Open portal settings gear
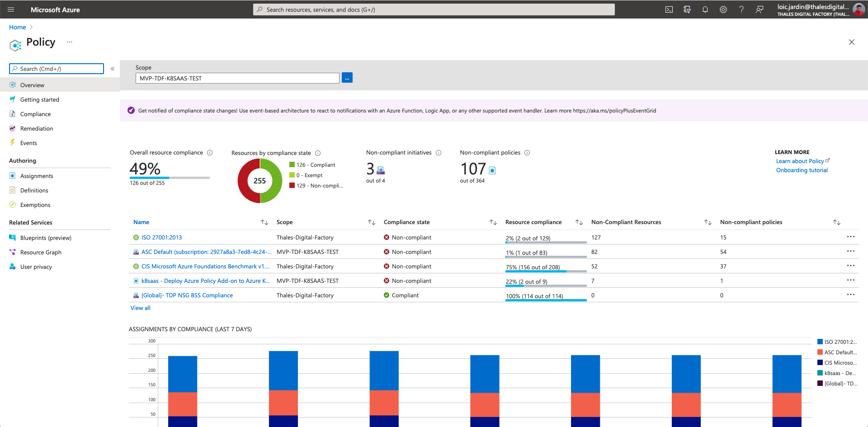 tap(723, 9)
